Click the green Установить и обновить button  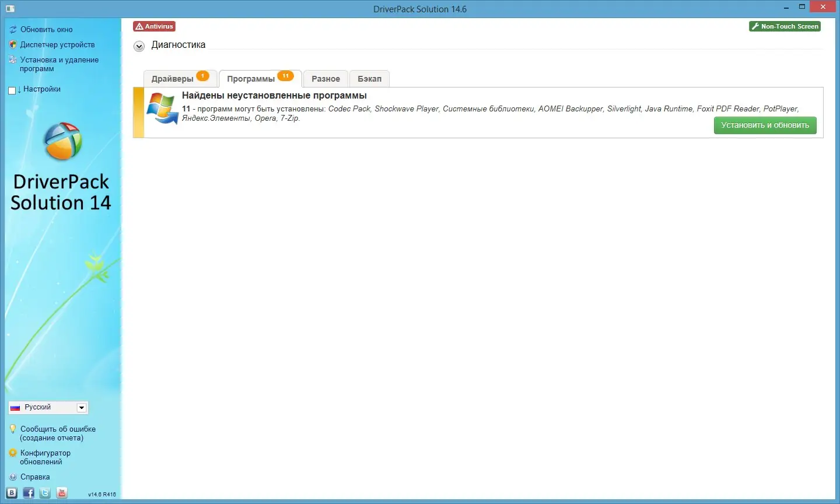tap(765, 125)
